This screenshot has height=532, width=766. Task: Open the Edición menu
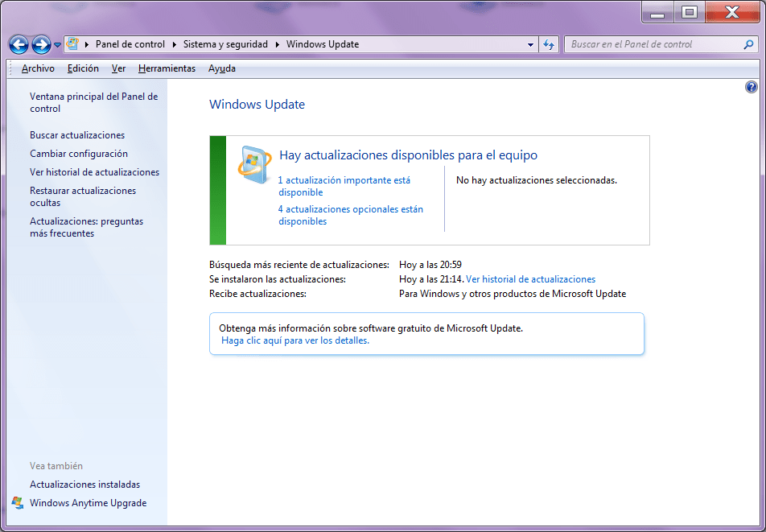point(83,68)
